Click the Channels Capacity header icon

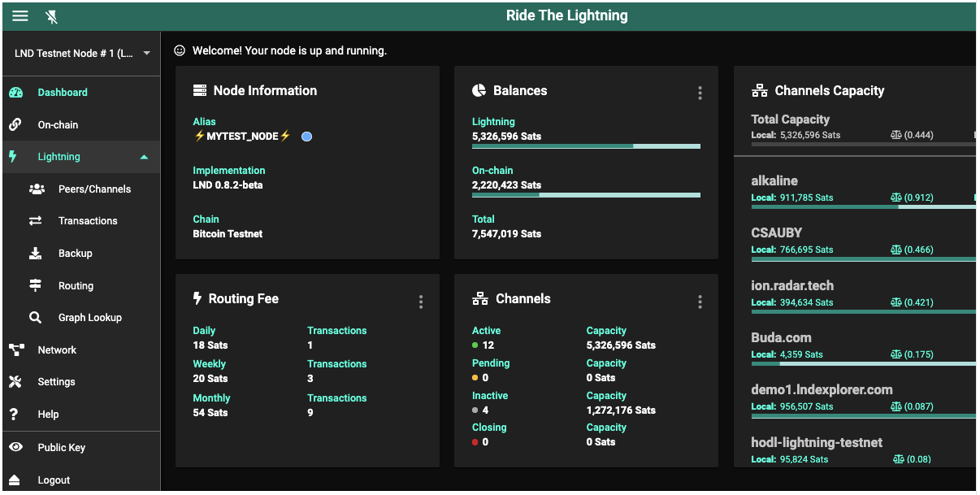(x=760, y=90)
